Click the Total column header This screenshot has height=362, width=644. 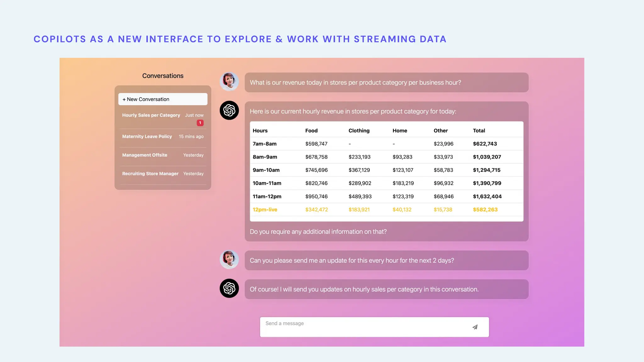(479, 131)
